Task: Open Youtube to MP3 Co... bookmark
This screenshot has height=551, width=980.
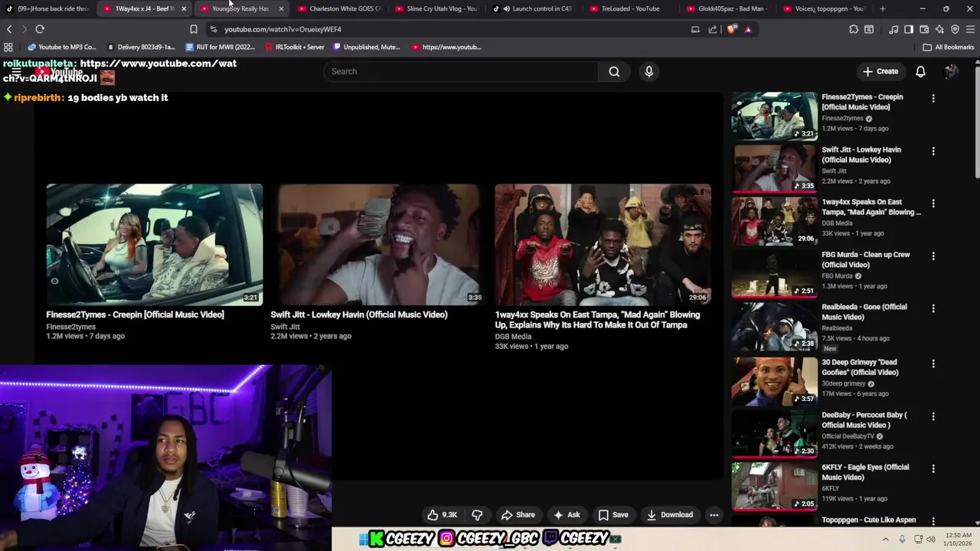Action: point(62,47)
